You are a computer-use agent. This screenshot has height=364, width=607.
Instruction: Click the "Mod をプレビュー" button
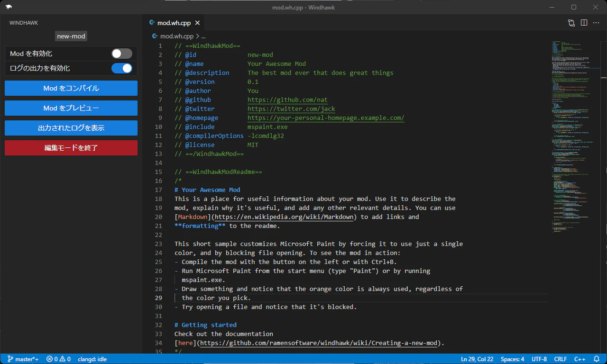pyautogui.click(x=71, y=108)
